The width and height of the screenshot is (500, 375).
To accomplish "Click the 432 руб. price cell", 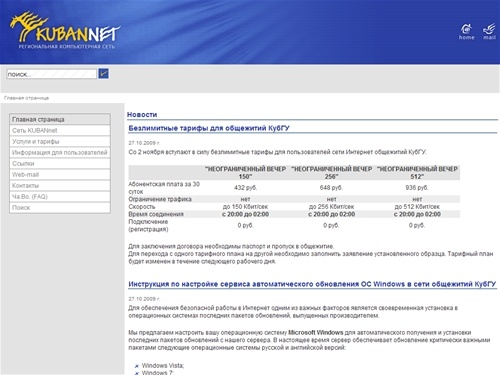I will coord(245,188).
